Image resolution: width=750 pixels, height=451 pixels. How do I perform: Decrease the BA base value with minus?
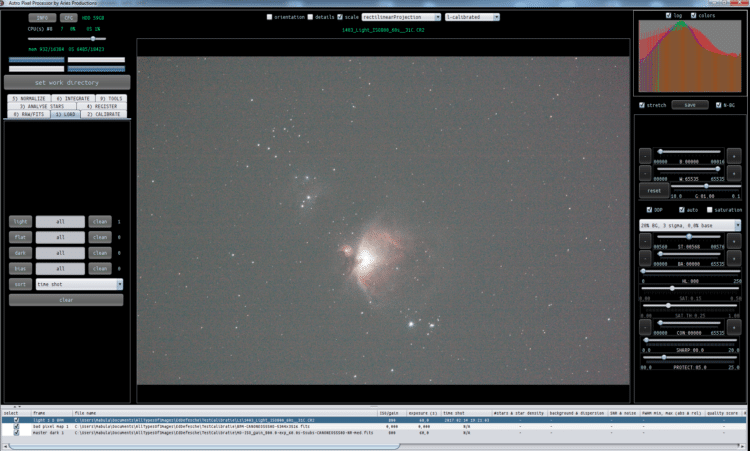click(x=645, y=258)
